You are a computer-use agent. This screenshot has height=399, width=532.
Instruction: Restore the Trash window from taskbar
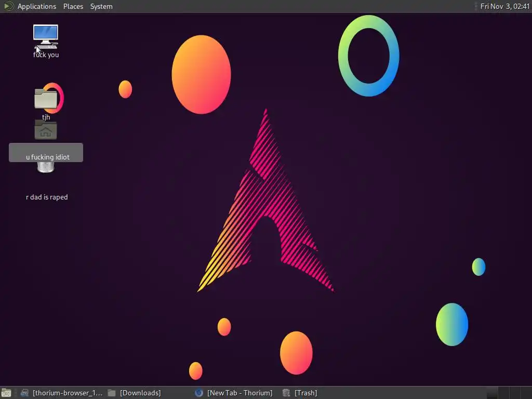pos(300,393)
